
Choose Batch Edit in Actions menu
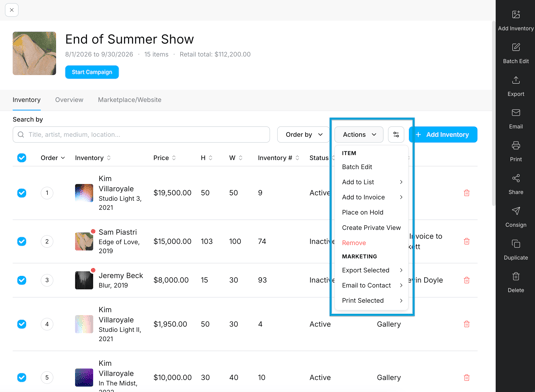pyautogui.click(x=357, y=167)
